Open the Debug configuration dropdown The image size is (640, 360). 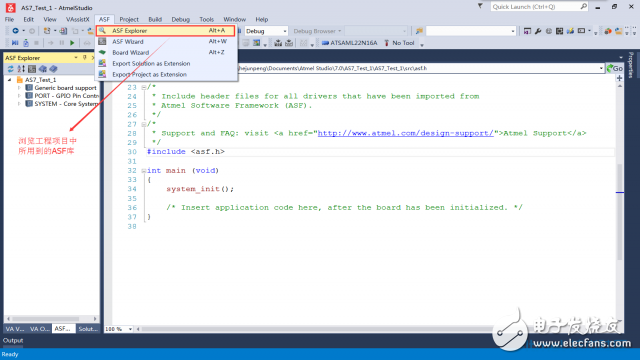pos(284,31)
